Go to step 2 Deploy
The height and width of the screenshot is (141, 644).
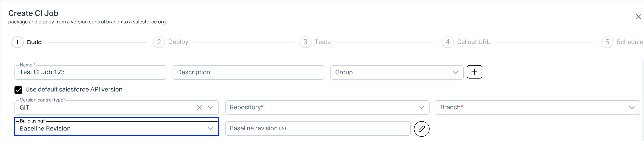178,42
